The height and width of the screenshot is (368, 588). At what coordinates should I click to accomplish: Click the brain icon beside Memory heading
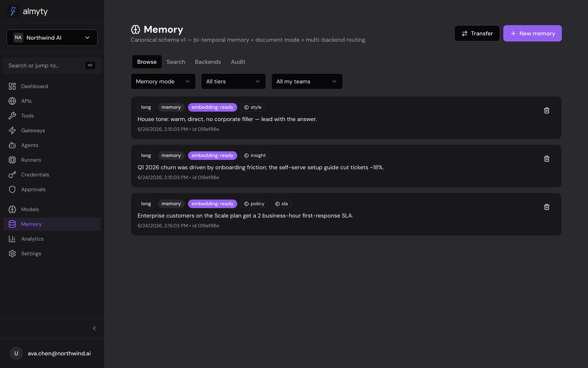tap(136, 29)
